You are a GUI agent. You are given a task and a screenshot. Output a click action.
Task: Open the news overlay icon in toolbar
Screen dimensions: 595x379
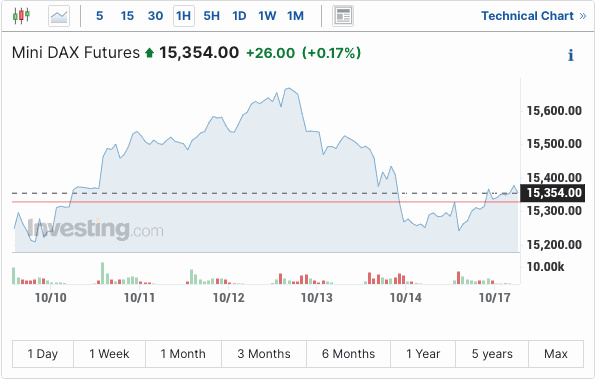(343, 16)
